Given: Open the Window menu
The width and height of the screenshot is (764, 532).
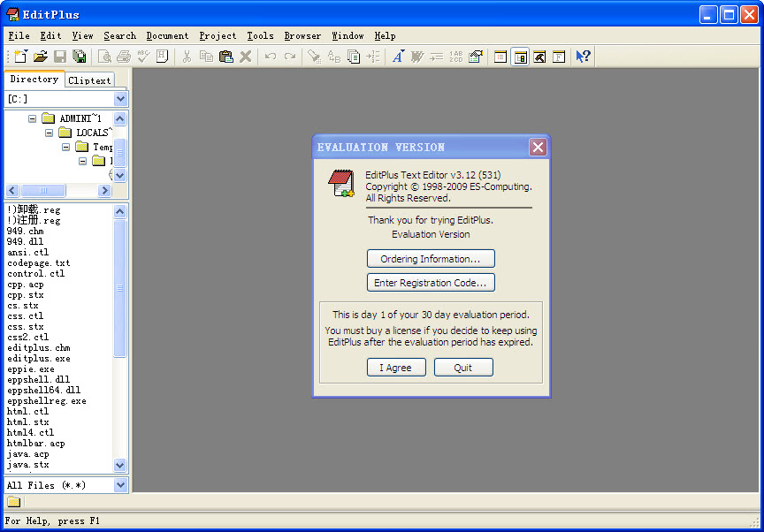Looking at the screenshot, I should (348, 35).
